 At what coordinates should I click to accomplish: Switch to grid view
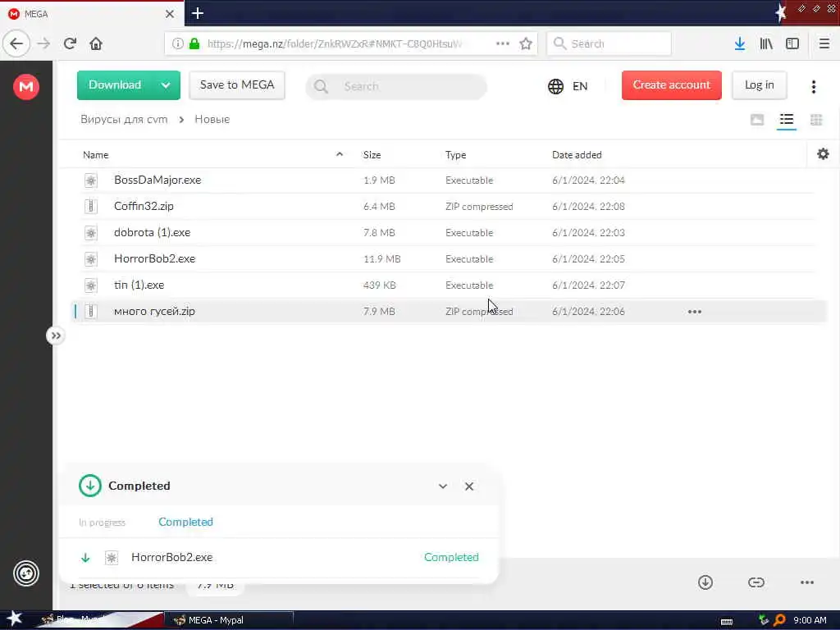[816, 120]
